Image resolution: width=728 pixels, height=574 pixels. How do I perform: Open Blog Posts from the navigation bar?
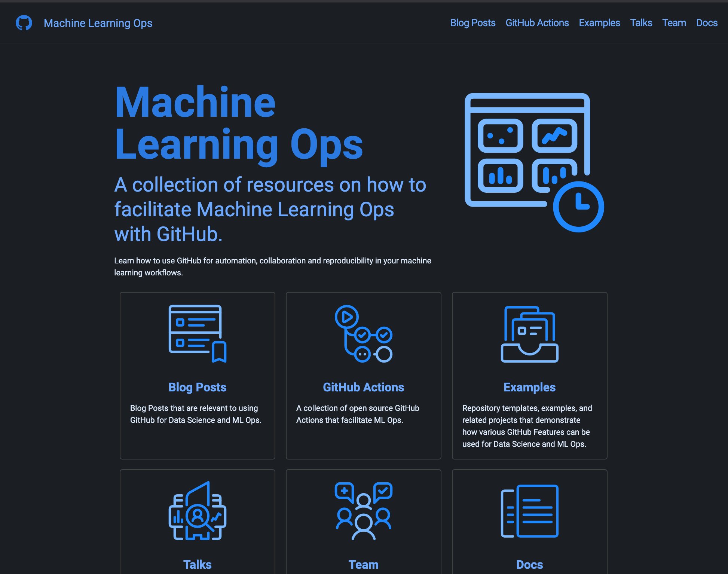(x=472, y=23)
